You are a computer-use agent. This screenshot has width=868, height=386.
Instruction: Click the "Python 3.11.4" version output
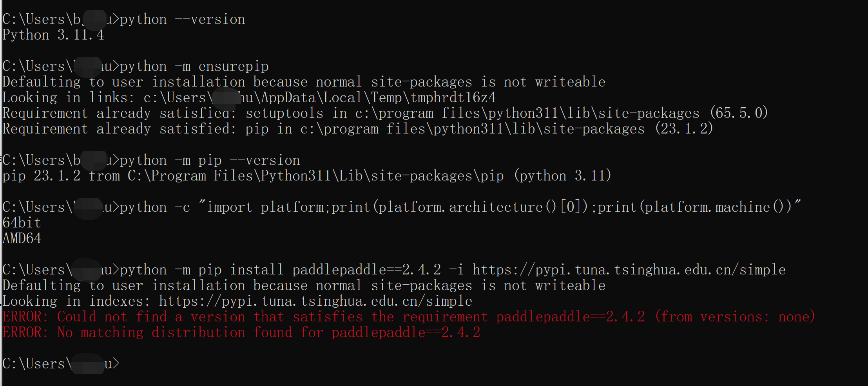53,35
